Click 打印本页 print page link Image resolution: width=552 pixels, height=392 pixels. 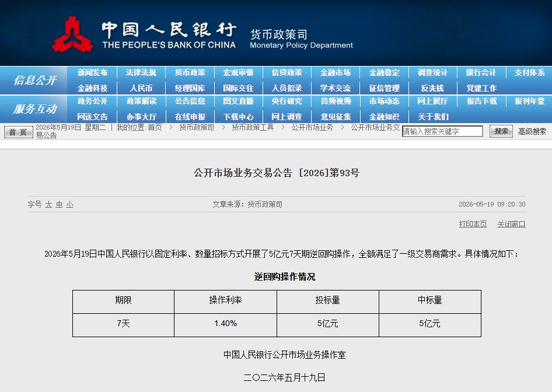click(473, 224)
